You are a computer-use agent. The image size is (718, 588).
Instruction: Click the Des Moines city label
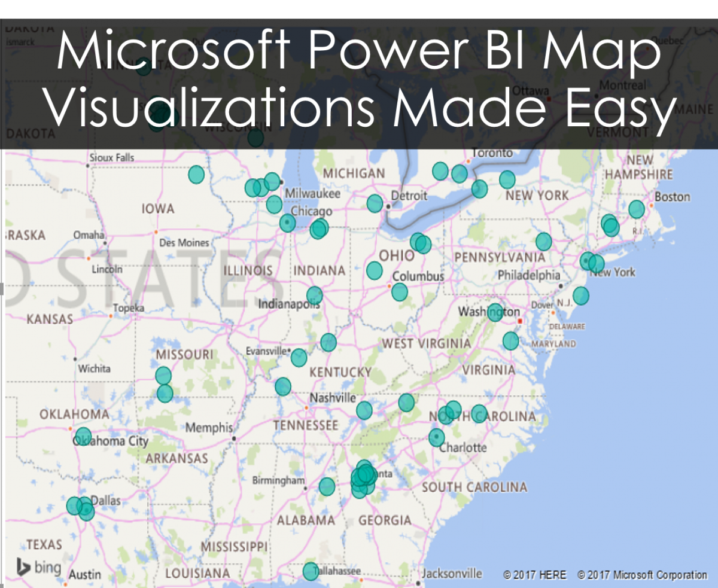click(184, 243)
